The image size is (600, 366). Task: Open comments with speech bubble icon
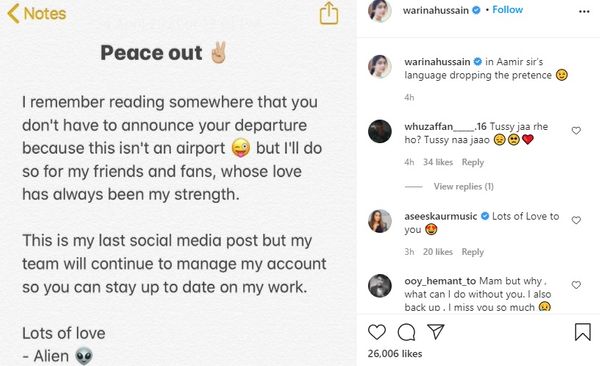(406, 332)
